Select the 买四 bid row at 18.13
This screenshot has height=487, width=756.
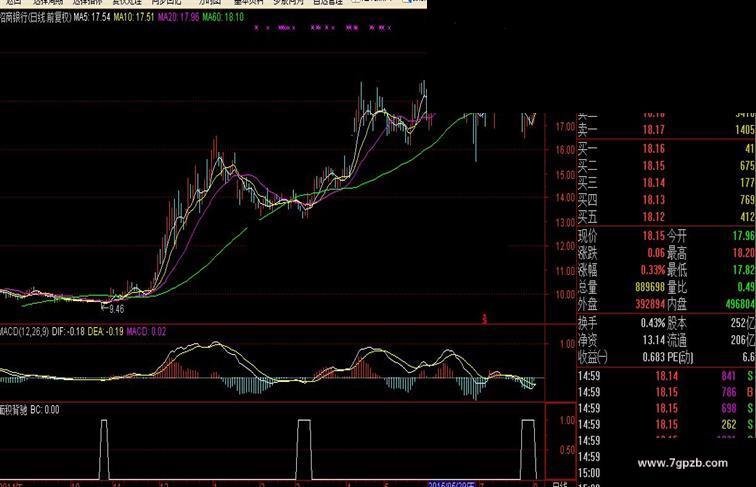[x=666, y=200]
